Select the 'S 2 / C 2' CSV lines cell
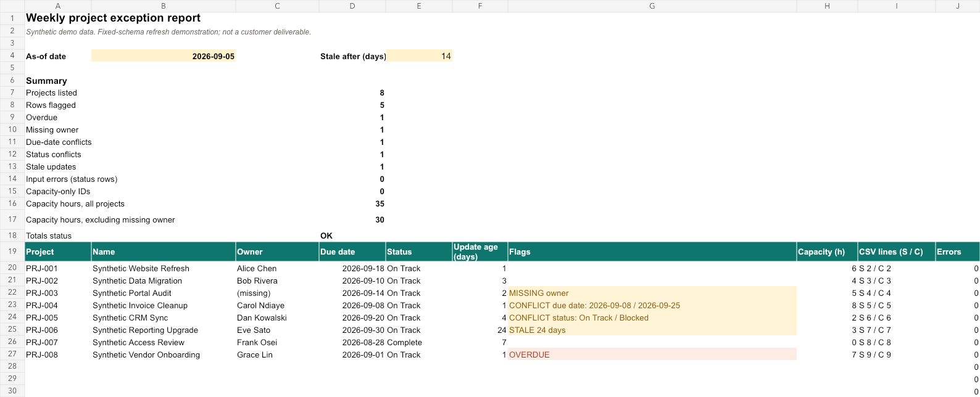Screen dimensions: 980x397 (x=897, y=268)
